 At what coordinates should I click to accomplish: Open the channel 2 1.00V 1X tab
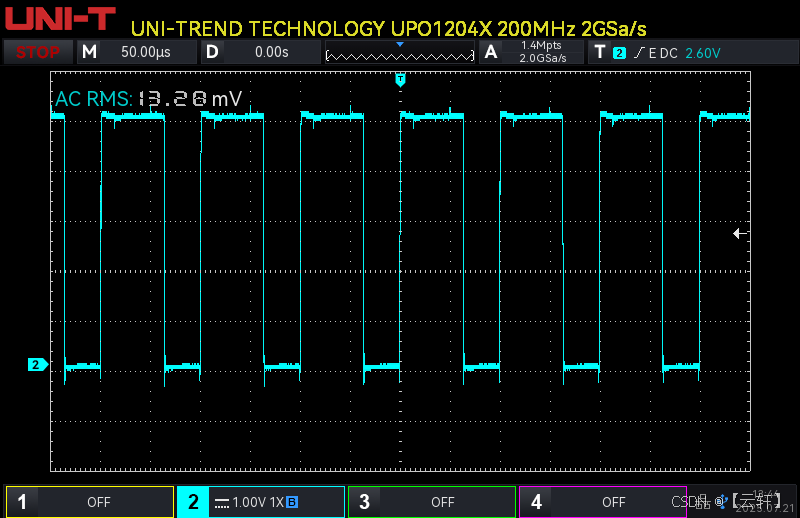(261, 502)
